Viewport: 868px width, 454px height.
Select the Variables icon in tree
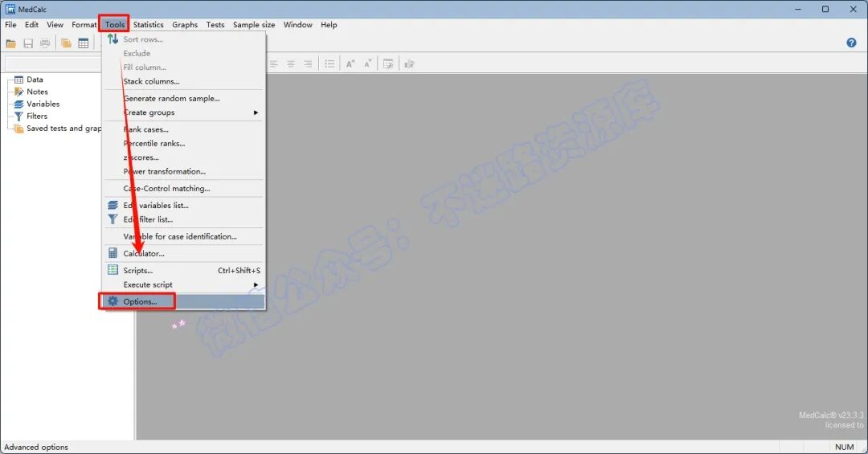(18, 104)
